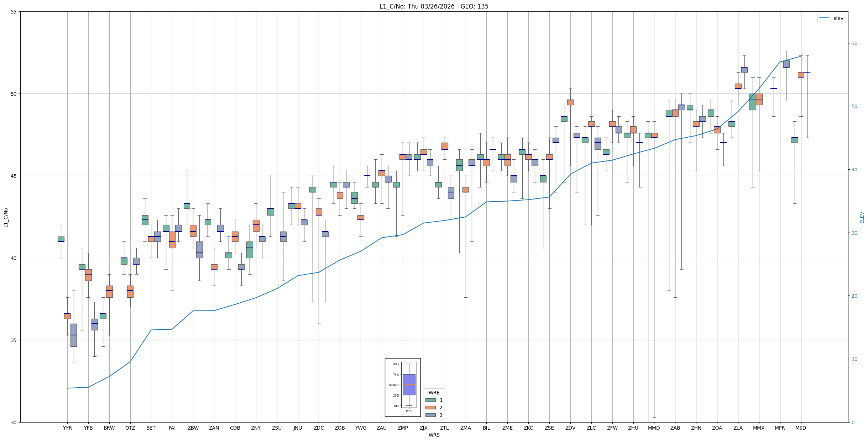Screen dimensions: 868x441
Task: Click the L1_C/No y-axis title
Action: click(x=6, y=218)
